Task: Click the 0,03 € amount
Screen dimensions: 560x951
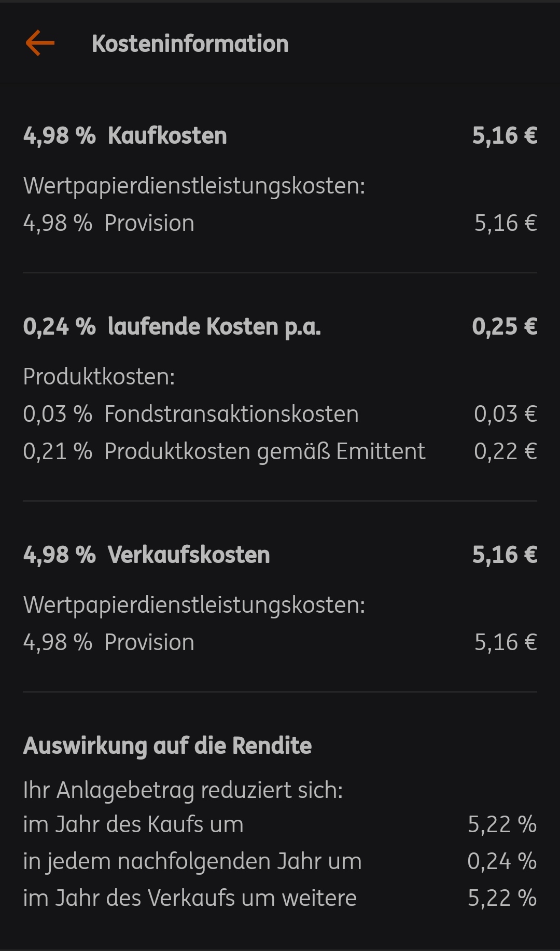Action: coord(505,414)
